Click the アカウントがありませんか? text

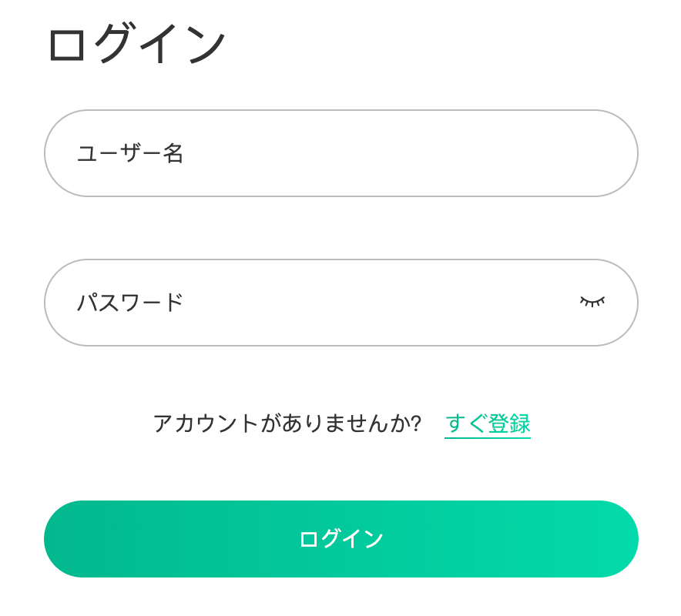[287, 423]
